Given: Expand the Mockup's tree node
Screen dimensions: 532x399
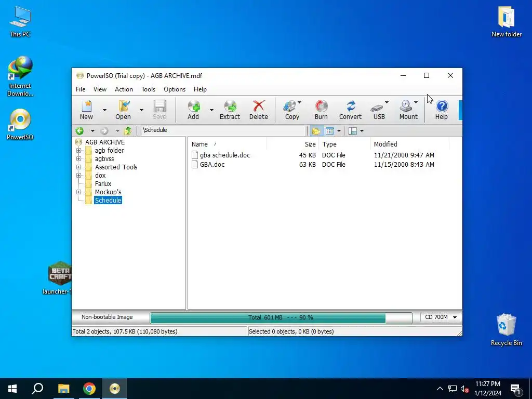Looking at the screenshot, I should (x=79, y=192).
